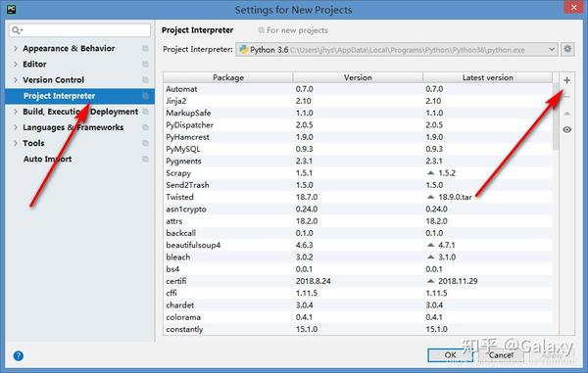Select the PyHamcrest package row
This screenshot has height=373, width=588.
tap(358, 137)
